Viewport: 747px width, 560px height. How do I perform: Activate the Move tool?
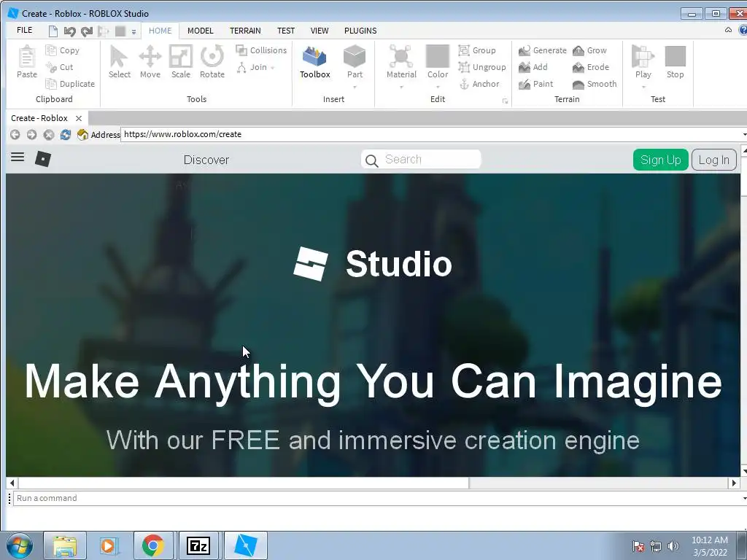click(x=150, y=62)
